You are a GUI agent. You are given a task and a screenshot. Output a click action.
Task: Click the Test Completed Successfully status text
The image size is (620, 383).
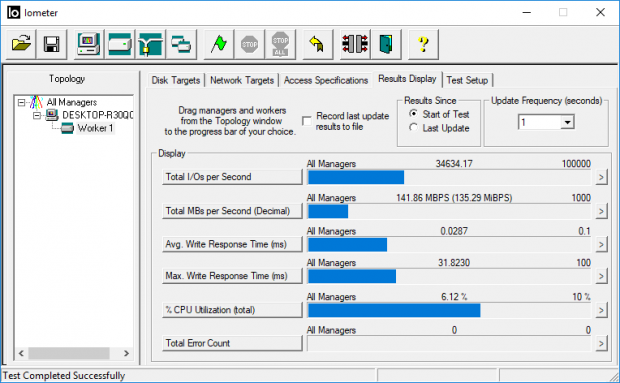pyautogui.click(x=64, y=375)
